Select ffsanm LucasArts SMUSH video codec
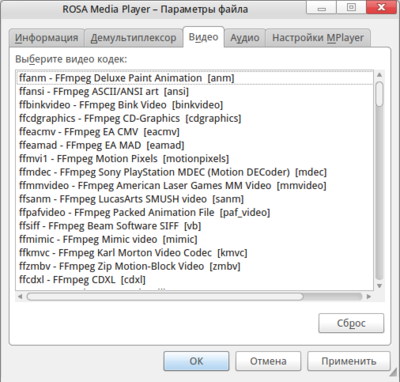 pyautogui.click(x=195, y=199)
